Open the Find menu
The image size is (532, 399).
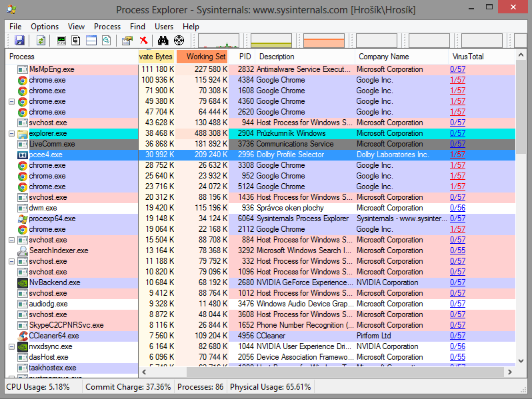coord(137,27)
